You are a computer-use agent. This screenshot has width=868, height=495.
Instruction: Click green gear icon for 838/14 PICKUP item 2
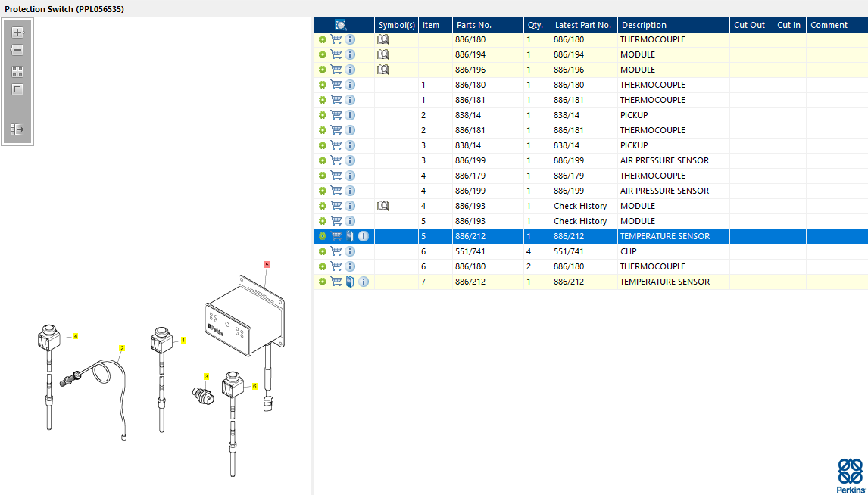[x=323, y=115]
